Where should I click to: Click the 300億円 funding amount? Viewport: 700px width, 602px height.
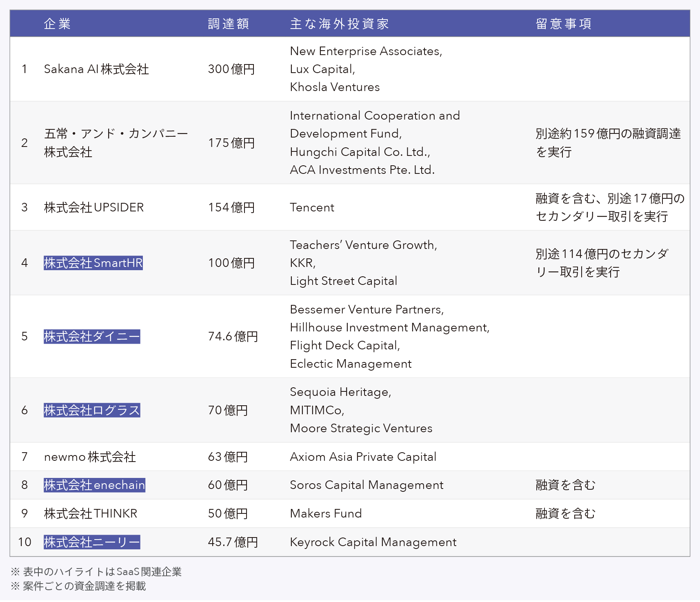click(231, 69)
